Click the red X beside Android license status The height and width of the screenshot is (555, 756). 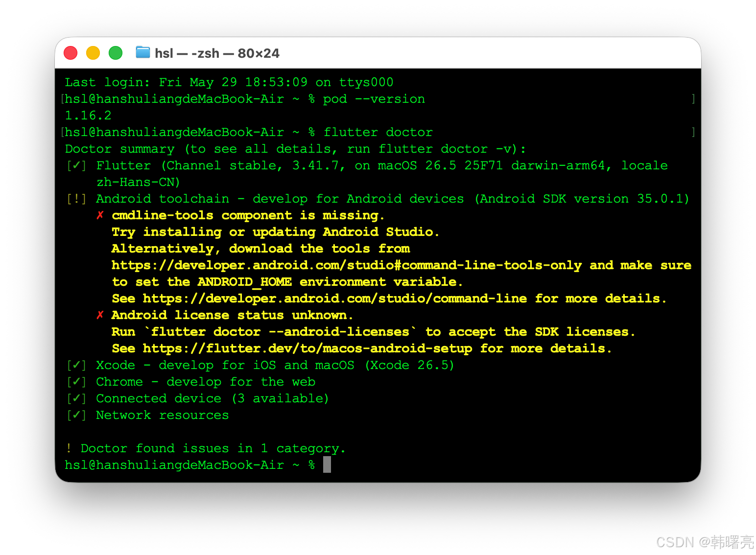click(x=100, y=315)
